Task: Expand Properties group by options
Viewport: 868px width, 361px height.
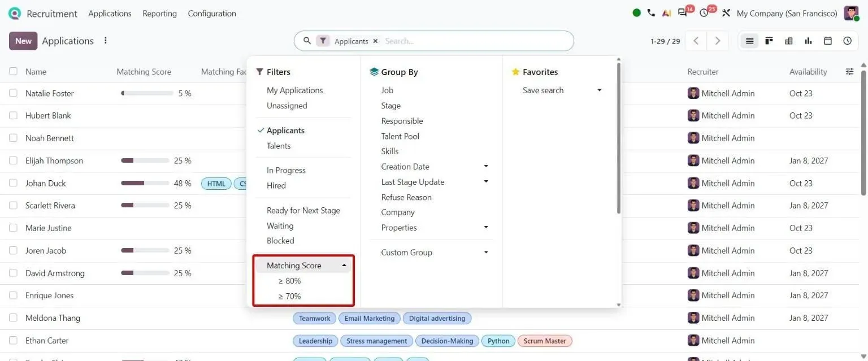Action: (x=486, y=228)
